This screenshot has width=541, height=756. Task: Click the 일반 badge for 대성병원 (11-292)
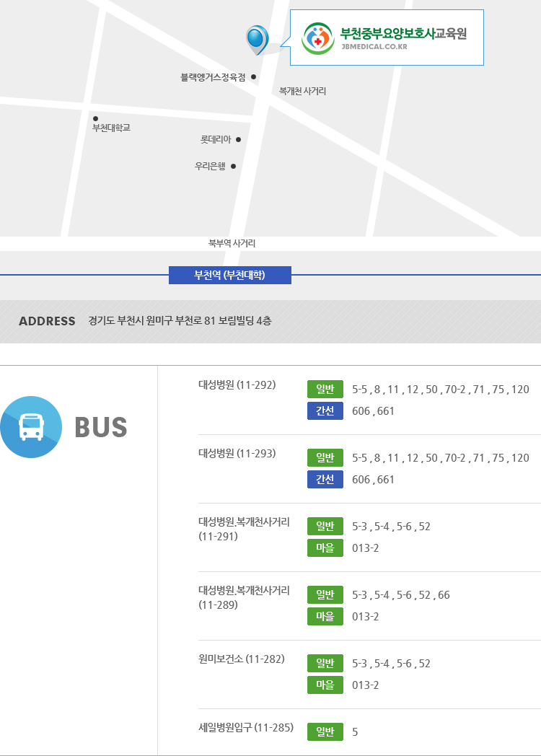click(325, 390)
